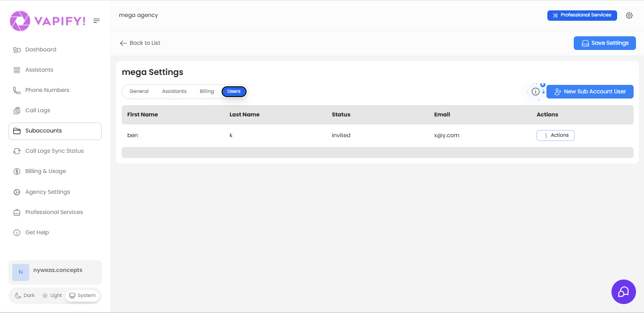Click the info icon near New Sub Account User
This screenshot has height=313, width=644.
(536, 91)
